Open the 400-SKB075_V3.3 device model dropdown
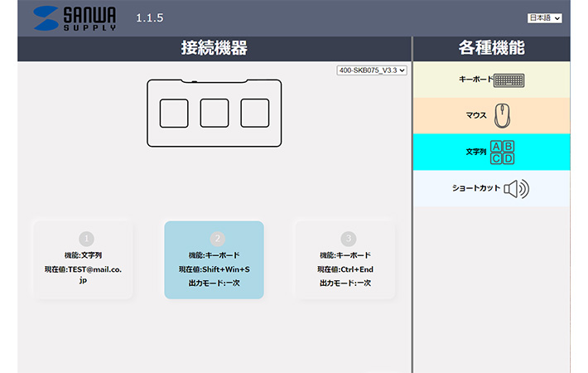The height and width of the screenshot is (373, 588). (372, 70)
